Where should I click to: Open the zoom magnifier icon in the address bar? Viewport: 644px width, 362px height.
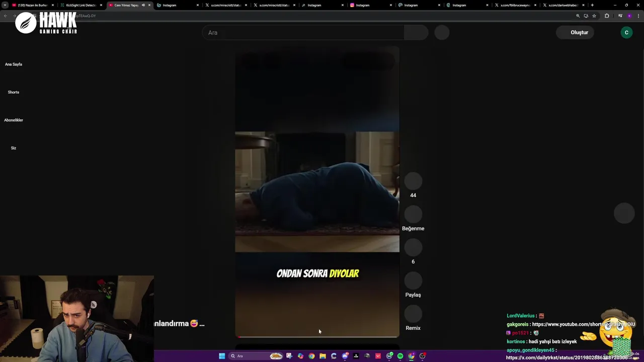[578, 16]
